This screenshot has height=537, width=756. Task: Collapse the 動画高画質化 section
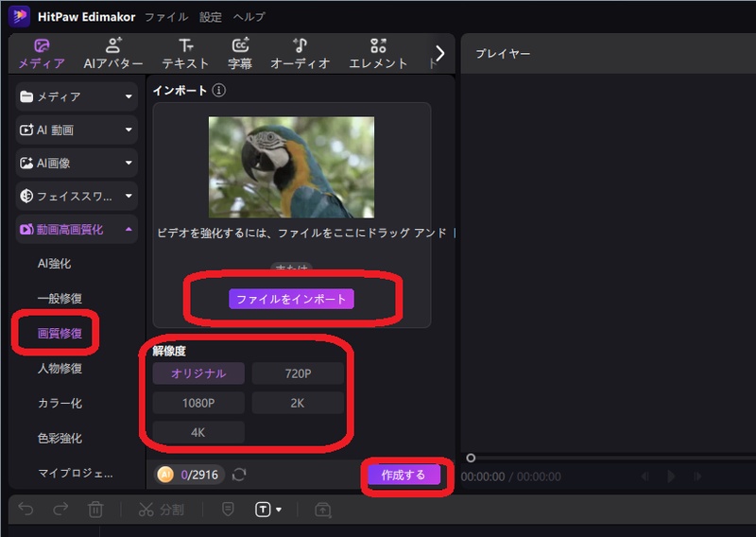point(77,229)
